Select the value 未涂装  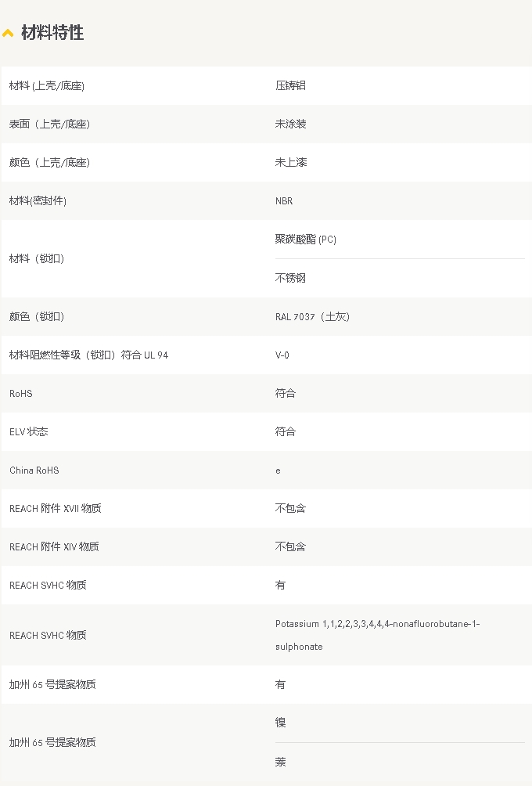pos(290,124)
